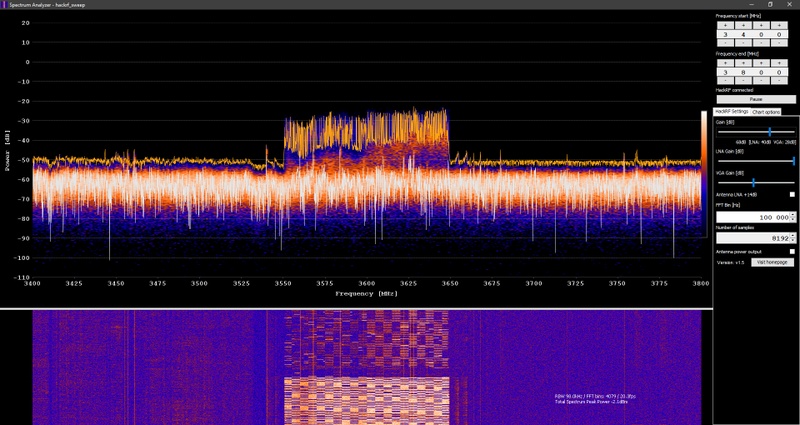Viewport: 800px width, 425px height.
Task: Increase hundreds digit of Frequency start
Action: (x=743, y=26)
